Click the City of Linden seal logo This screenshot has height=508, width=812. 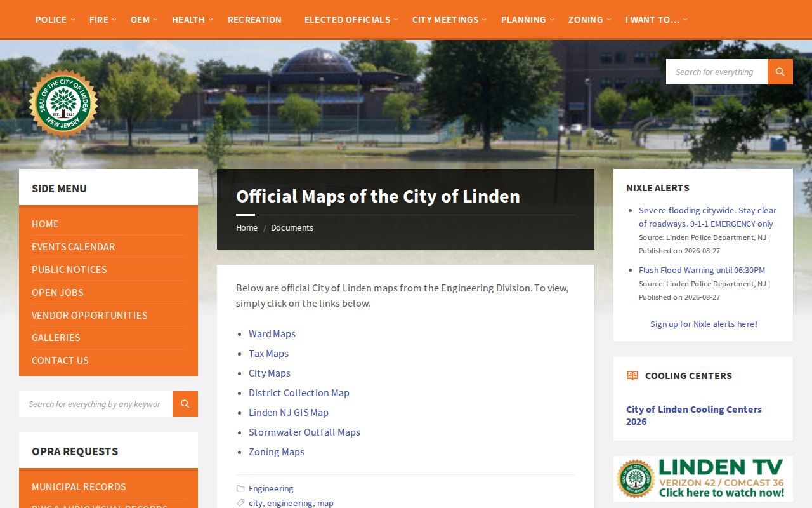pyautogui.click(x=63, y=103)
